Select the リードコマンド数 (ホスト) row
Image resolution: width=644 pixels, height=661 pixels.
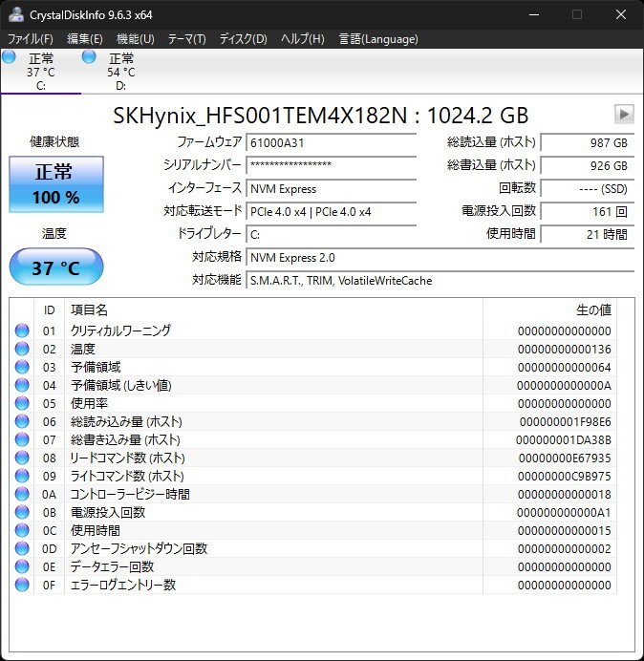point(313,458)
